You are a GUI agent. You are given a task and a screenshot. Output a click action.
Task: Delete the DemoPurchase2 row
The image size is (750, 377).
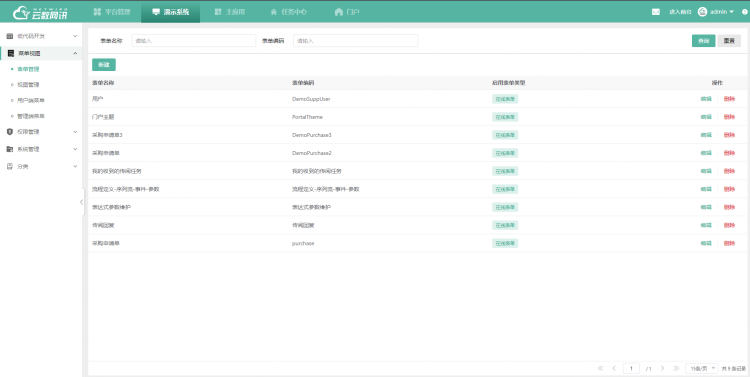[729, 153]
